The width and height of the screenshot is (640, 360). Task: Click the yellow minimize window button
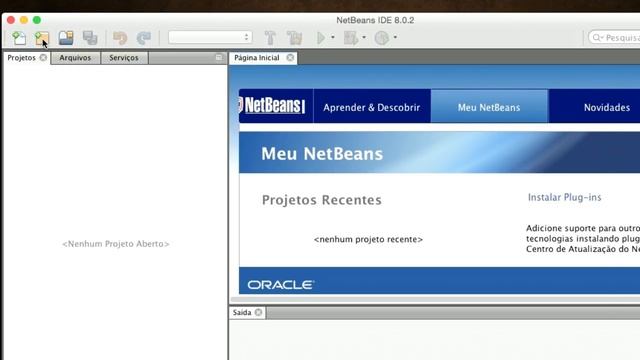click(x=24, y=20)
